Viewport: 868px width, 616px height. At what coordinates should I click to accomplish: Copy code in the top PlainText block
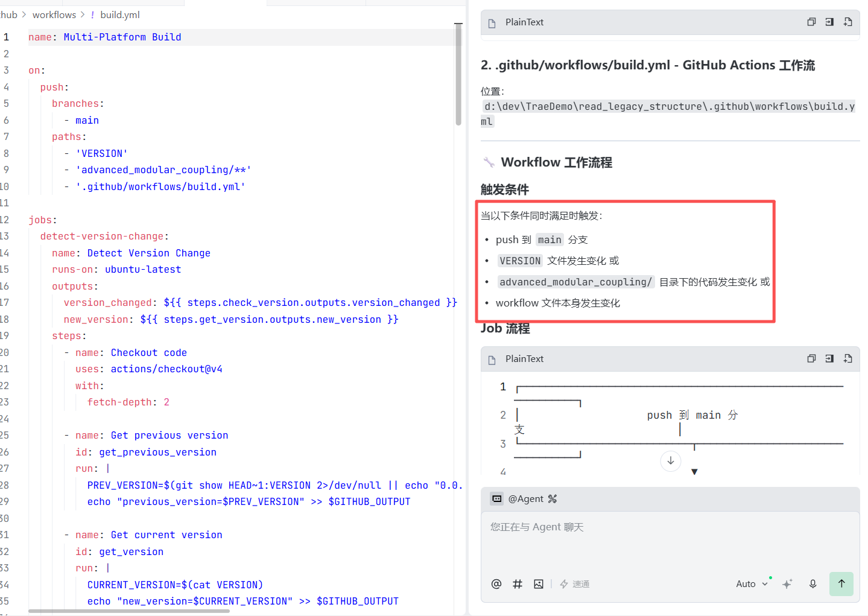tap(811, 22)
